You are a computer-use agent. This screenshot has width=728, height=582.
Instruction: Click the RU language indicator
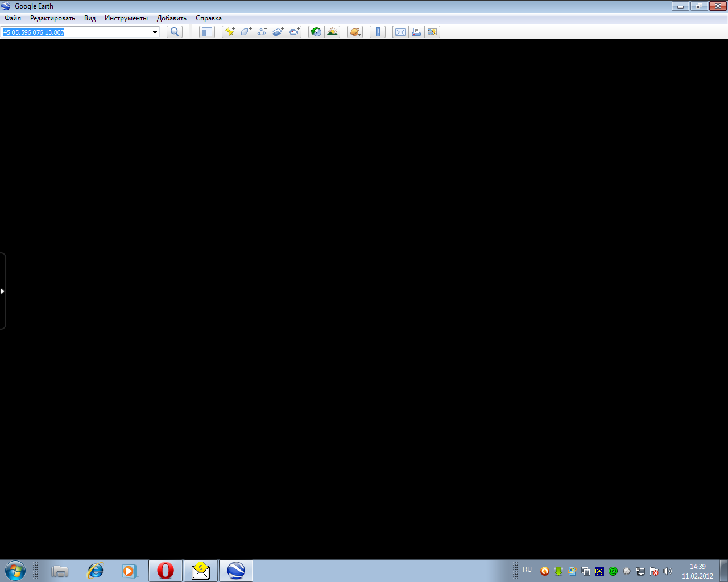[527, 569]
